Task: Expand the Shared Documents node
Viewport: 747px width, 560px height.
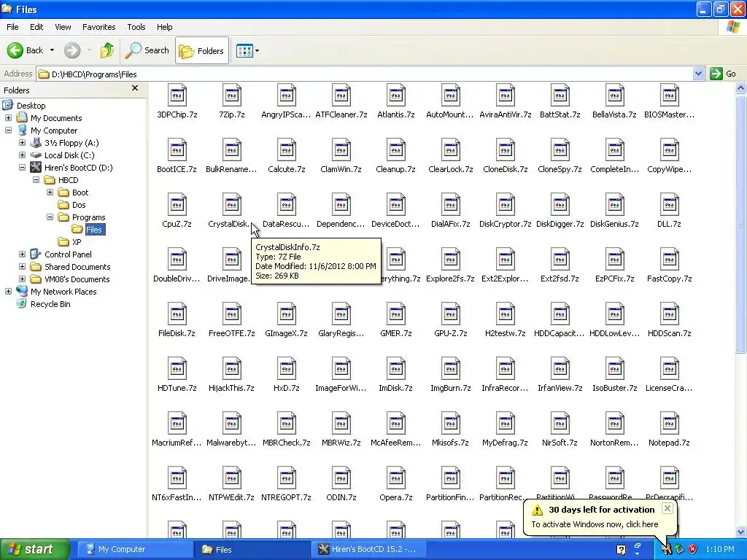Action: (x=22, y=266)
